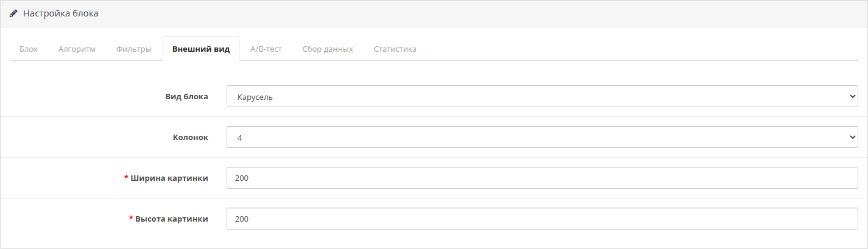Open the Колонок dropdown showing 4
Screen dimensions: 868x249
[x=542, y=137]
